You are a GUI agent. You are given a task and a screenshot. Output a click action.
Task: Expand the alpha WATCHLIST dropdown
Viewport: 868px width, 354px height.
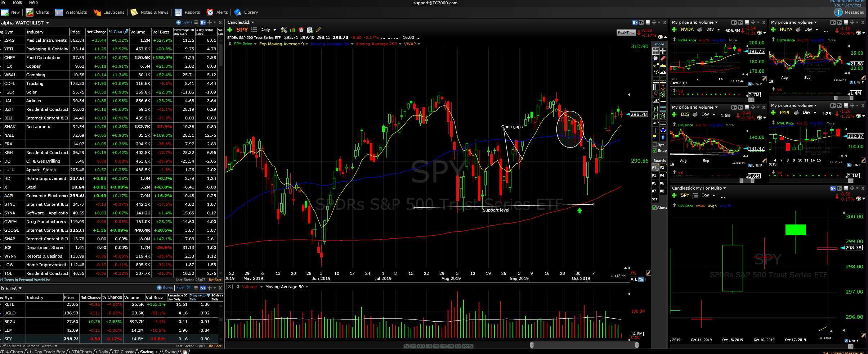tap(47, 23)
